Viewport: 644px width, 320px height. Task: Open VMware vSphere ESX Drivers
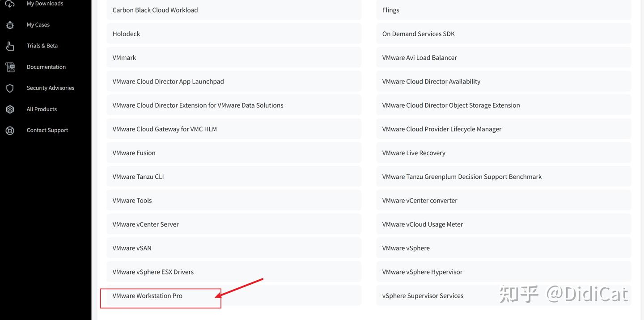click(234, 272)
